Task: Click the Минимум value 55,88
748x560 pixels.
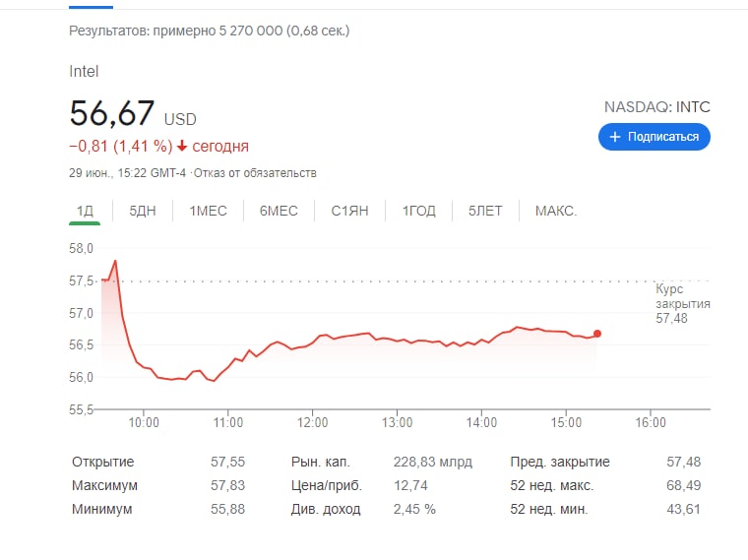Action: [x=227, y=509]
